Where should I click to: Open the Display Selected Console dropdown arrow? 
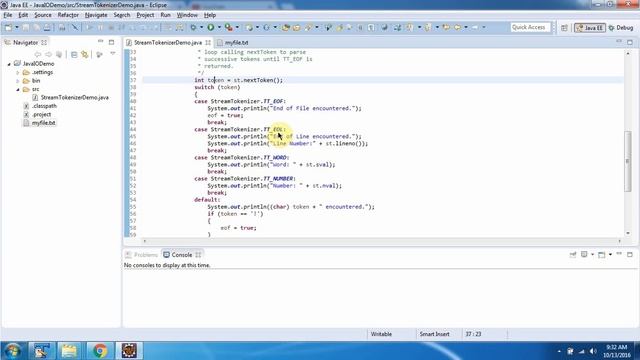coord(592,254)
